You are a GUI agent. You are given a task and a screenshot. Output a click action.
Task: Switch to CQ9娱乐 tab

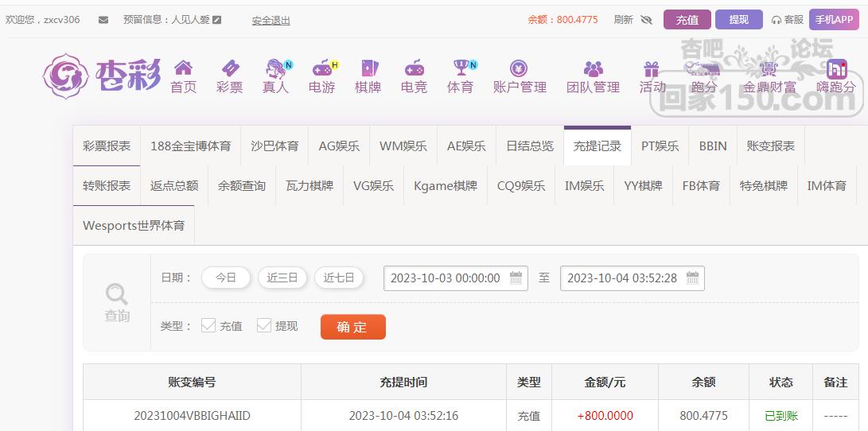point(521,186)
